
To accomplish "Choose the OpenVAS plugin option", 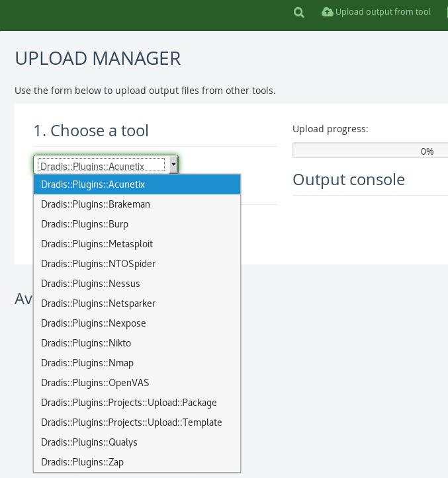I will 137,383.
